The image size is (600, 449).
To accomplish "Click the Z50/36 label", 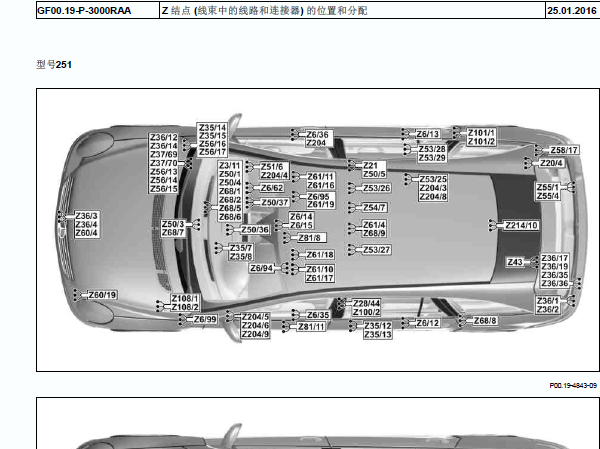I will (255, 230).
